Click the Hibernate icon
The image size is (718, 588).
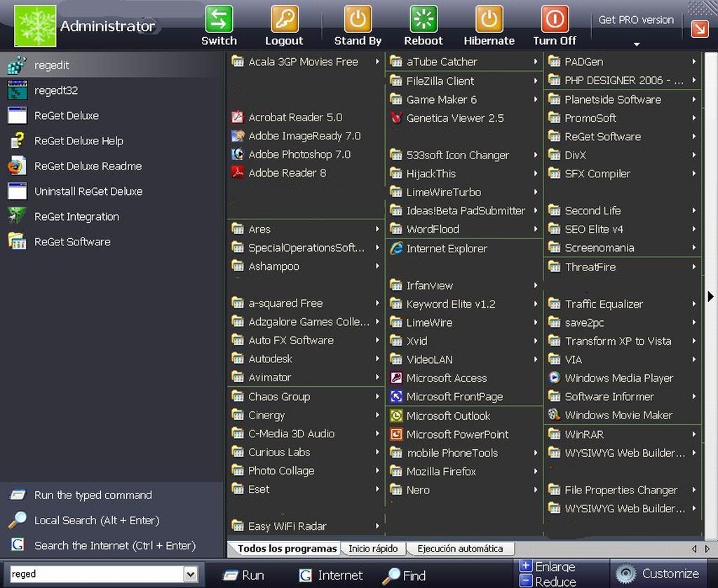(489, 19)
